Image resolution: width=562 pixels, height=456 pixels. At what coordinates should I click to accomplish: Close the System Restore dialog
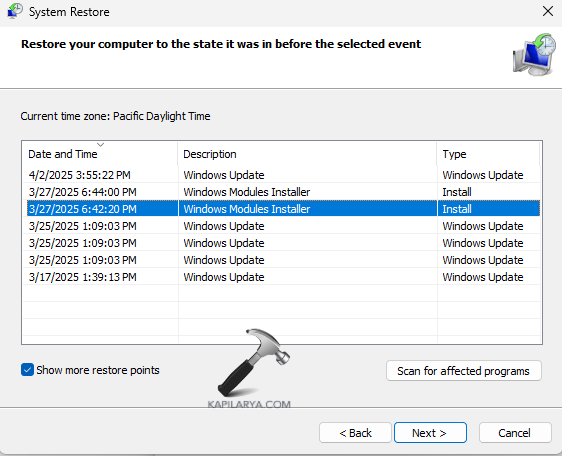pyautogui.click(x=548, y=11)
